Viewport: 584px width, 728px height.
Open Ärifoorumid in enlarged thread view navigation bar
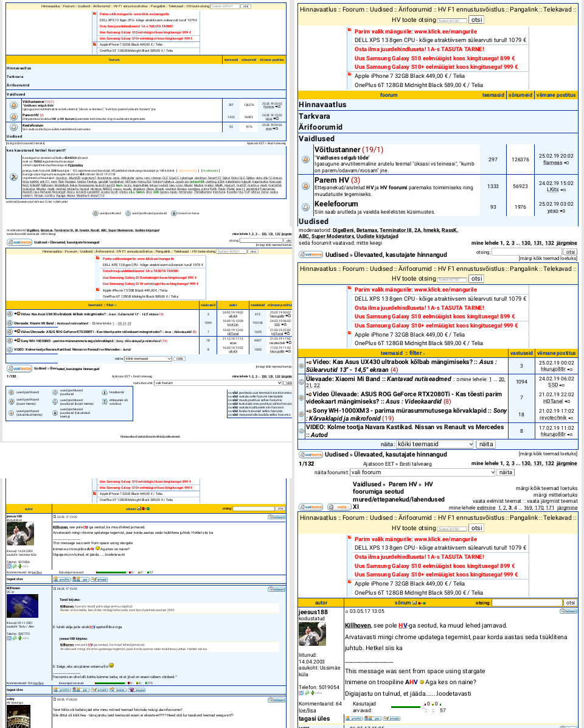(x=415, y=517)
